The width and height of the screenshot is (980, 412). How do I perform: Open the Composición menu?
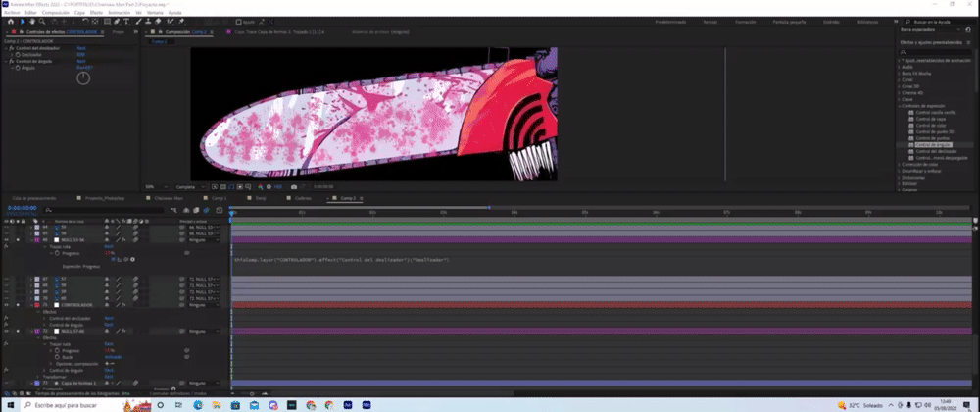click(x=56, y=13)
